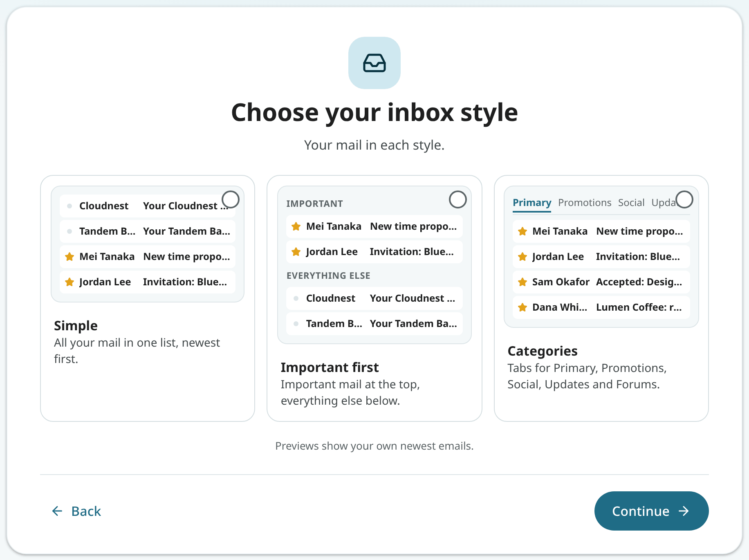Click Jordan Lee's star under the IMPORTANT section
This screenshot has width=749, height=560.
click(x=296, y=252)
